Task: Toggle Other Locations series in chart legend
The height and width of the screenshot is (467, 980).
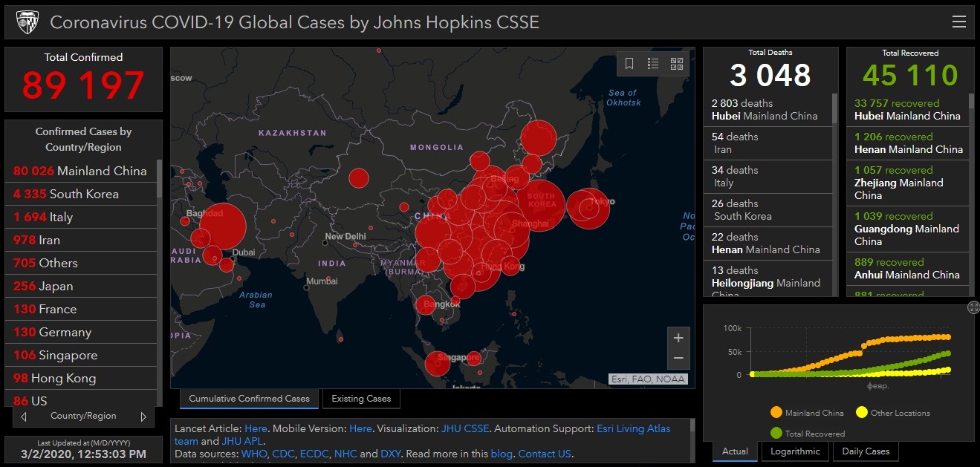Action: click(892, 413)
